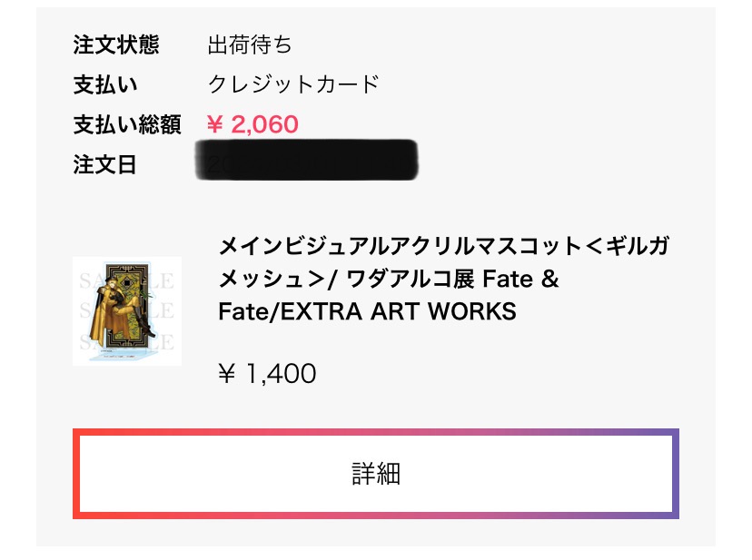Click the 支払い payment label
The width and height of the screenshot is (752, 560).
tap(104, 84)
